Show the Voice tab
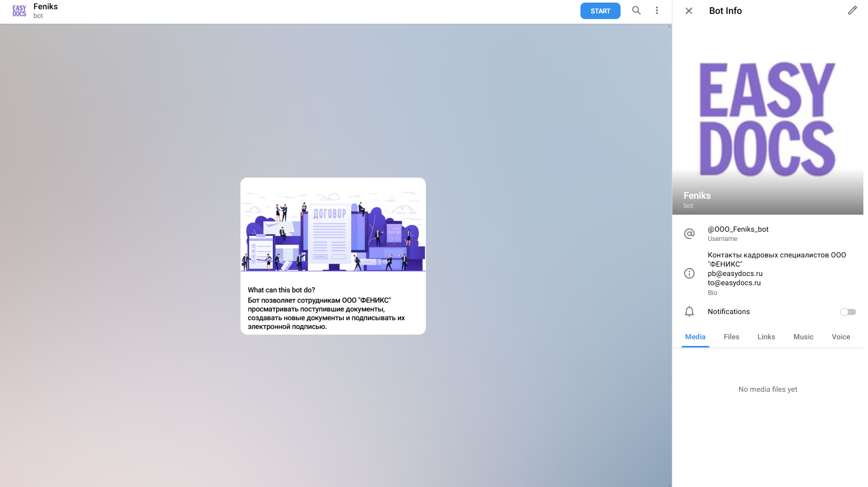 click(841, 337)
